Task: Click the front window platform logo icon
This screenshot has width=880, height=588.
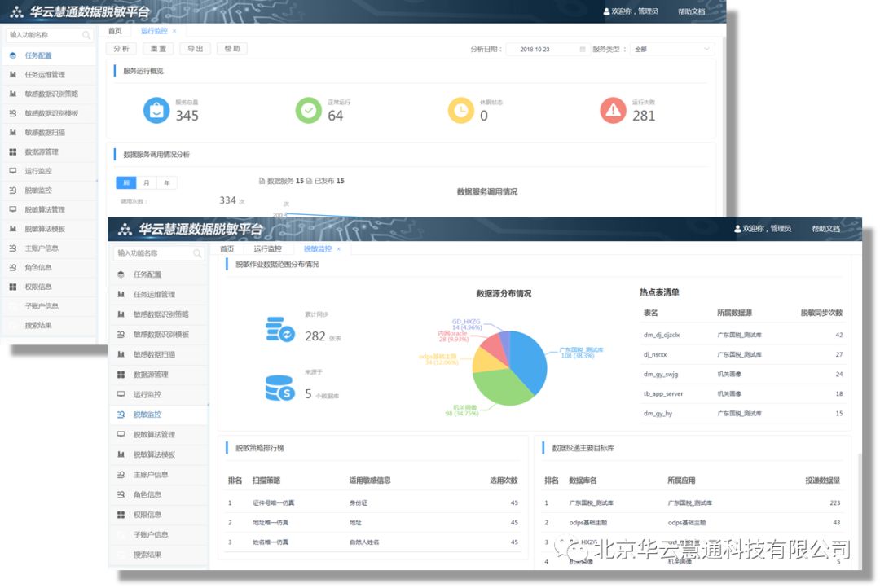Action: (125, 229)
